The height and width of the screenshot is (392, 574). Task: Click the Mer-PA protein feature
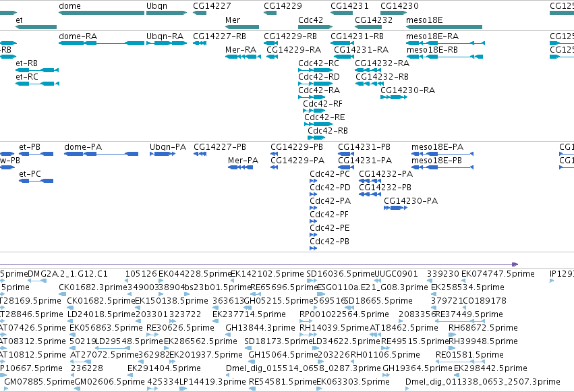[241, 167]
